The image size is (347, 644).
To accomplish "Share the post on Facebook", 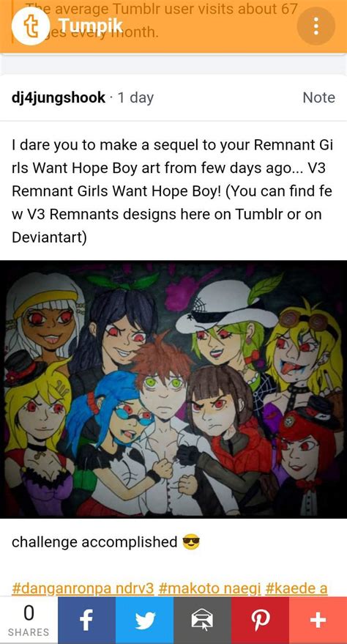I will [x=86, y=620].
